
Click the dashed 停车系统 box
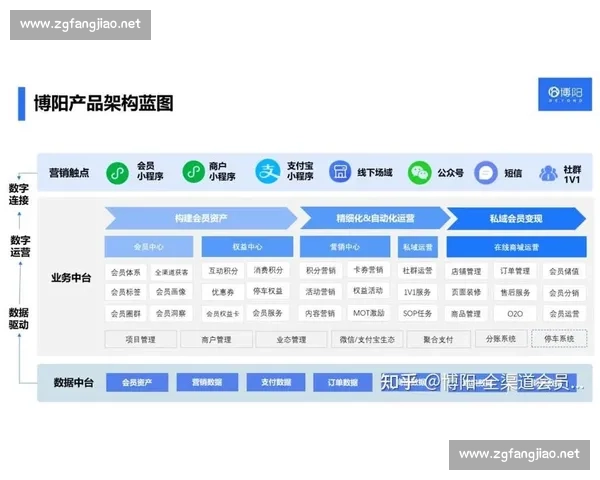(559, 339)
